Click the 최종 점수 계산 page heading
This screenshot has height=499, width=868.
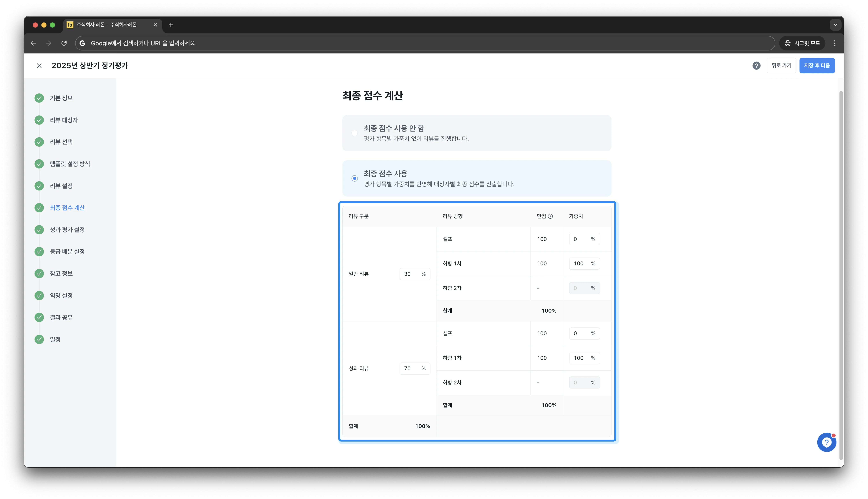pos(373,96)
